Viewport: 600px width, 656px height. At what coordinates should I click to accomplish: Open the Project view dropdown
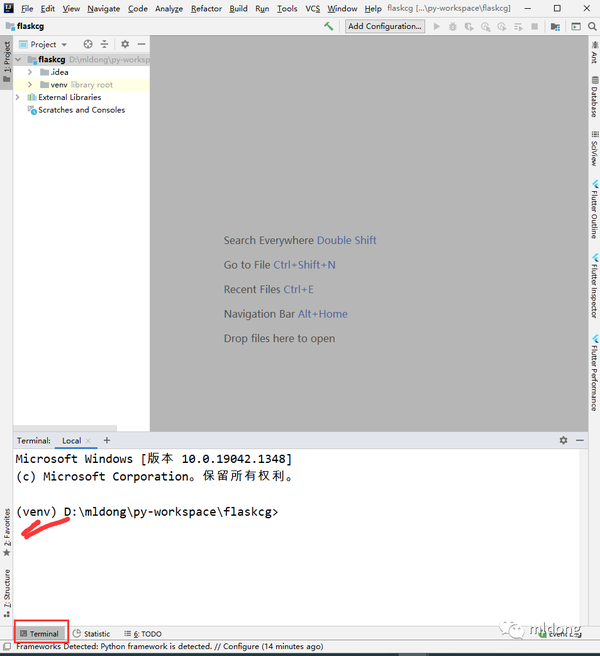click(43, 44)
